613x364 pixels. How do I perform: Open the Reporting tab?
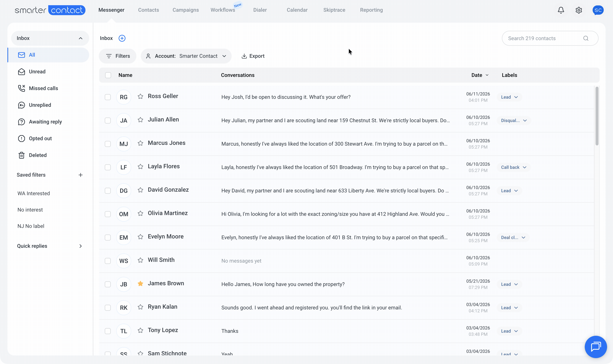371,10
